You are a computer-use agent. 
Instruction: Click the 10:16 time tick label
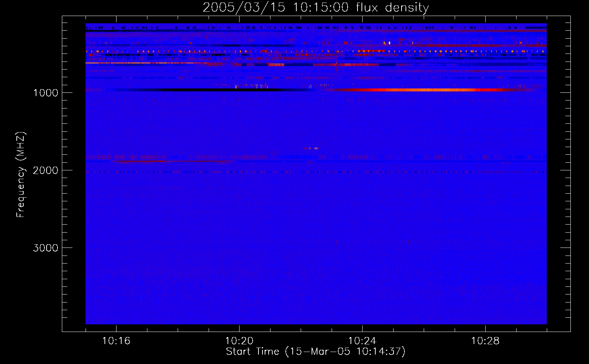tap(116, 341)
